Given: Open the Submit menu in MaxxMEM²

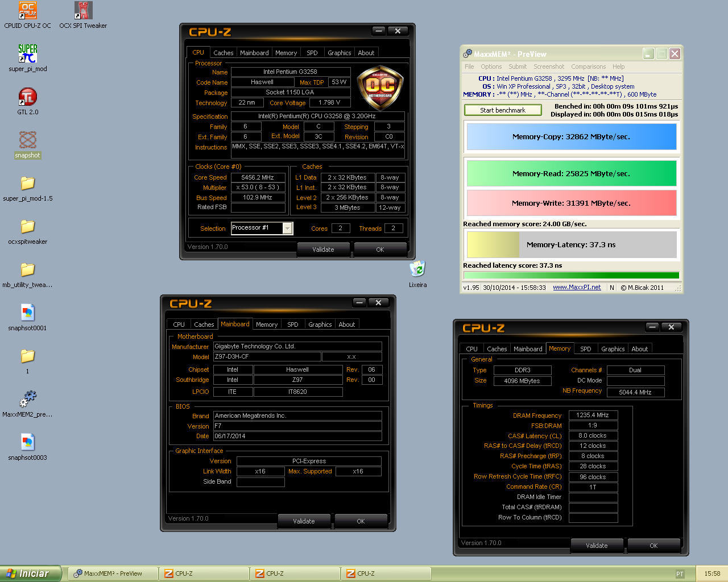Looking at the screenshot, I should (x=518, y=66).
